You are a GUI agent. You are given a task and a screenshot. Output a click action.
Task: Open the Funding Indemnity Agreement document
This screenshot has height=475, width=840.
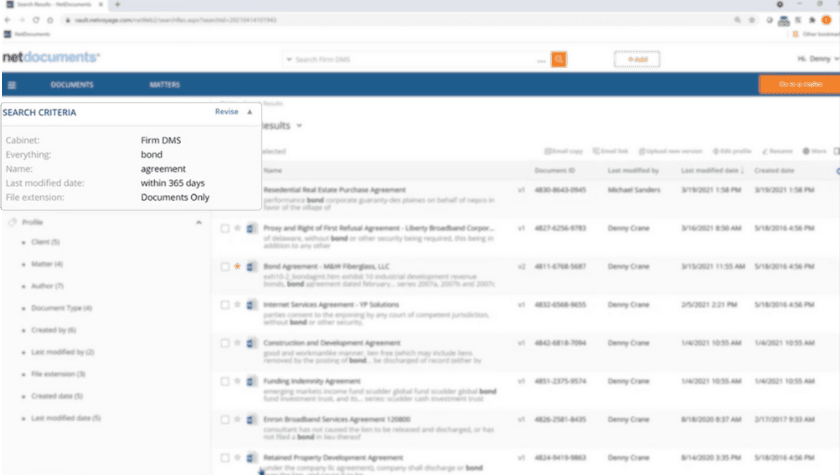312,381
